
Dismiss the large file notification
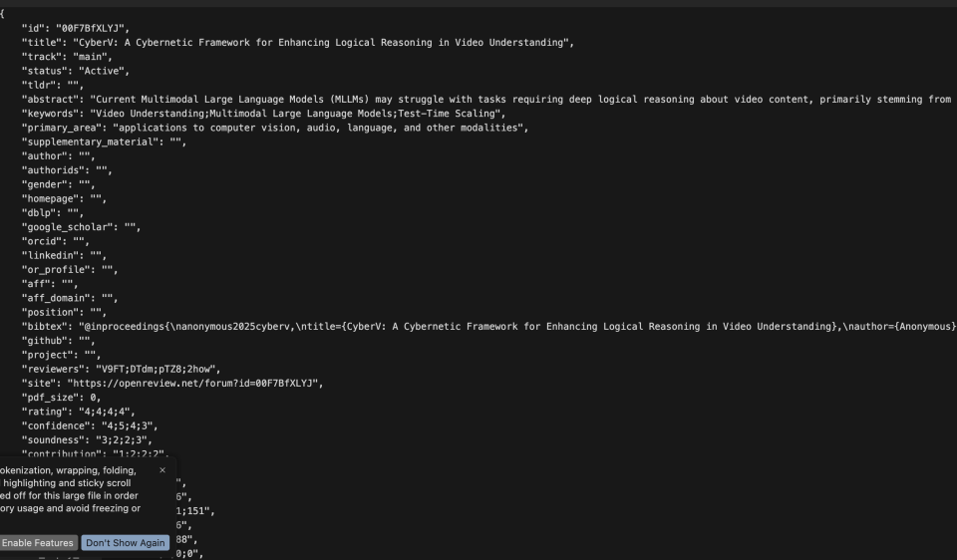click(x=162, y=469)
